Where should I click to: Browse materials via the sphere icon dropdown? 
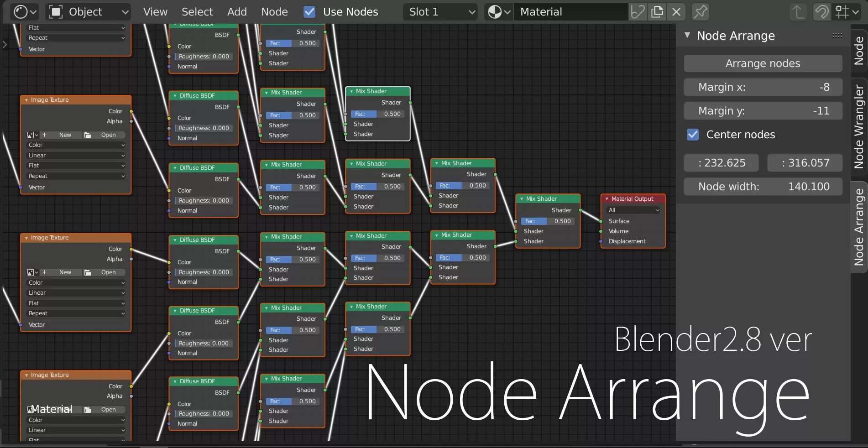(x=499, y=12)
